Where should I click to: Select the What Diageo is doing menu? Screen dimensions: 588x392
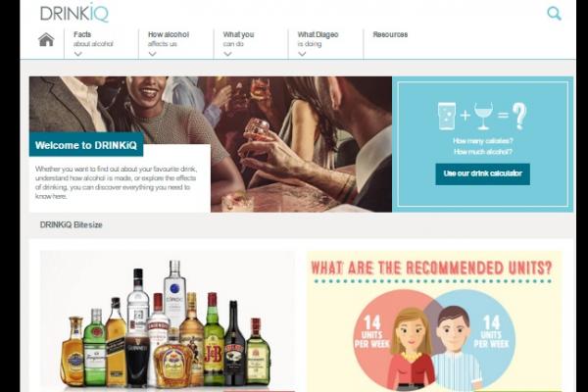click(318, 39)
